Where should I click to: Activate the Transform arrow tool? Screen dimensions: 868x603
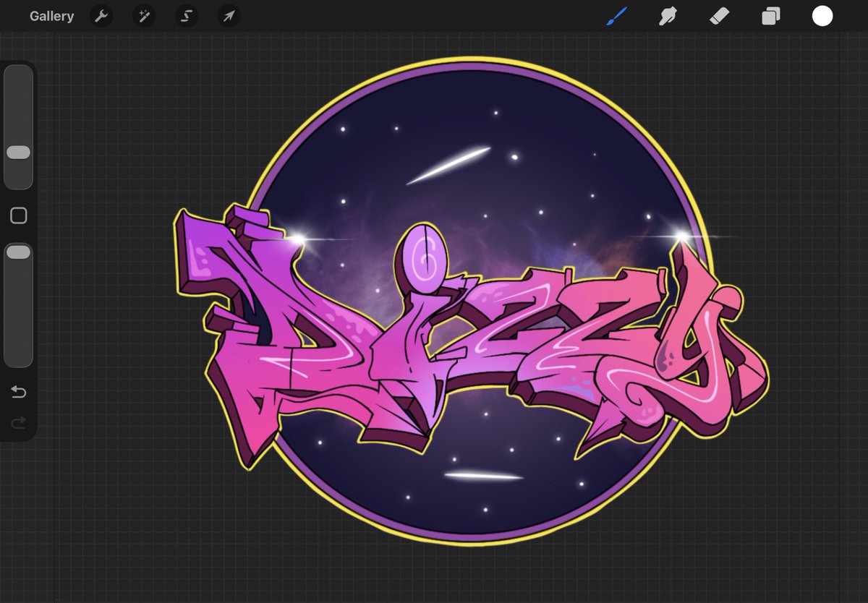click(229, 16)
